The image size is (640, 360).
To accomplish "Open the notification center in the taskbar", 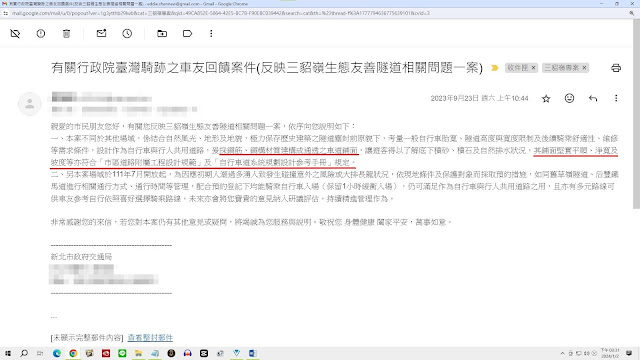I will pos(629,353).
